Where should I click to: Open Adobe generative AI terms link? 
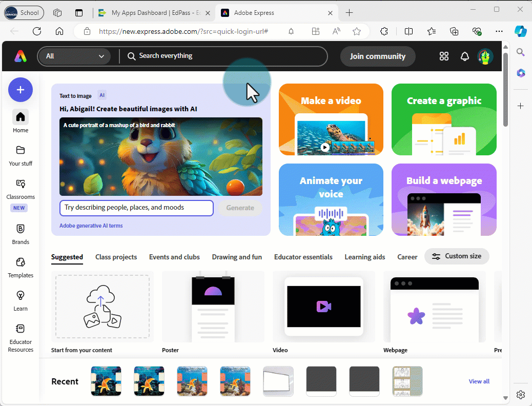point(91,226)
